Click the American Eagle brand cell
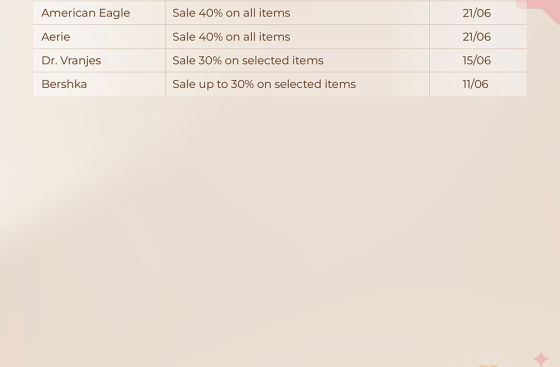The height and width of the screenshot is (367, 560). point(99,13)
